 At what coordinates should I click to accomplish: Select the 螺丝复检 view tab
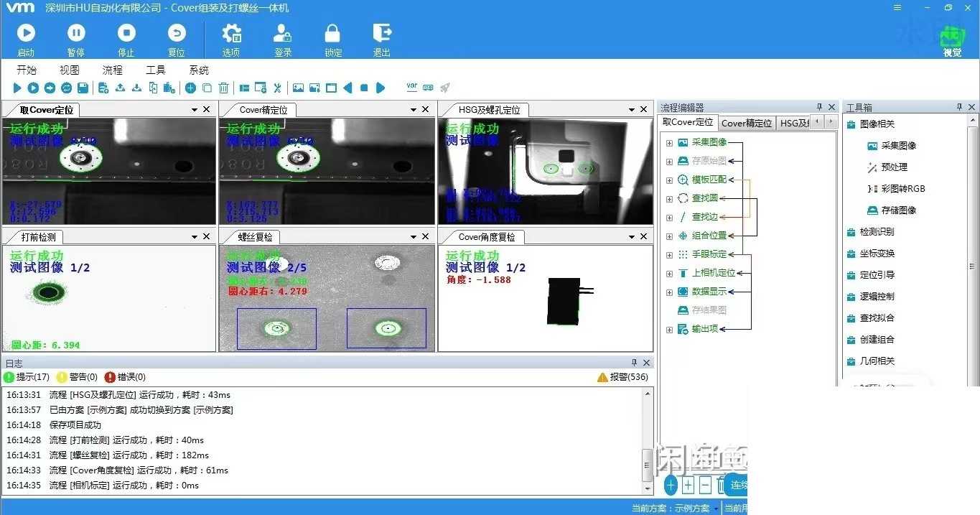256,236
